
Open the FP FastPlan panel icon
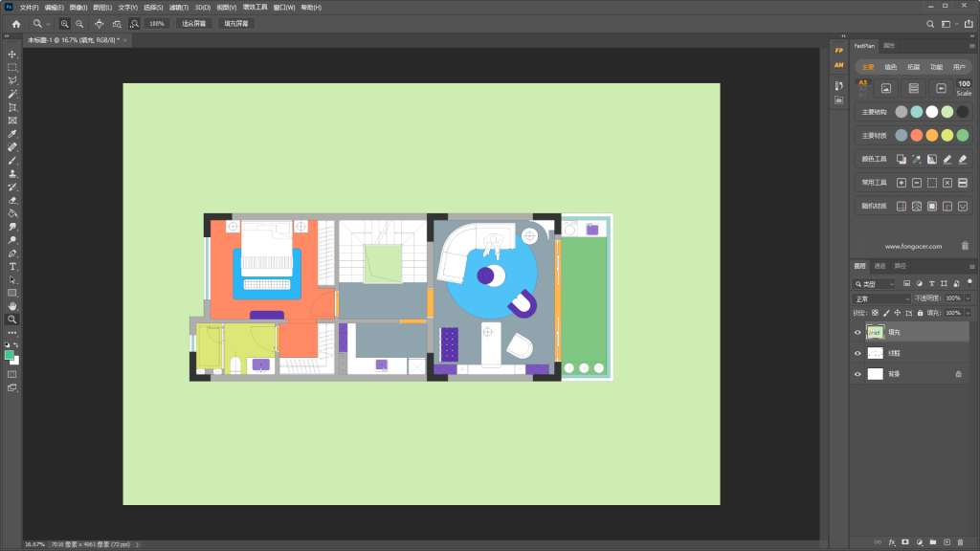click(838, 51)
